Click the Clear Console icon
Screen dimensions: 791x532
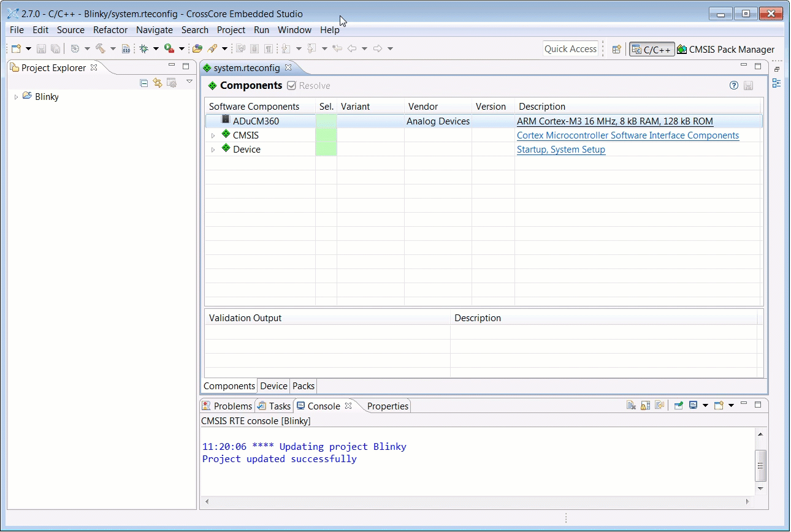point(631,405)
